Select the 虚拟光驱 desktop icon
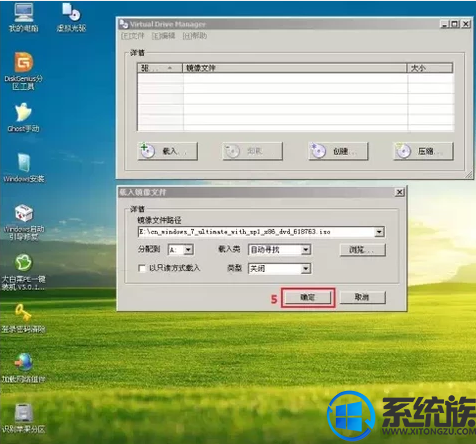Viewport: 476px width, 444px height. coord(71,12)
